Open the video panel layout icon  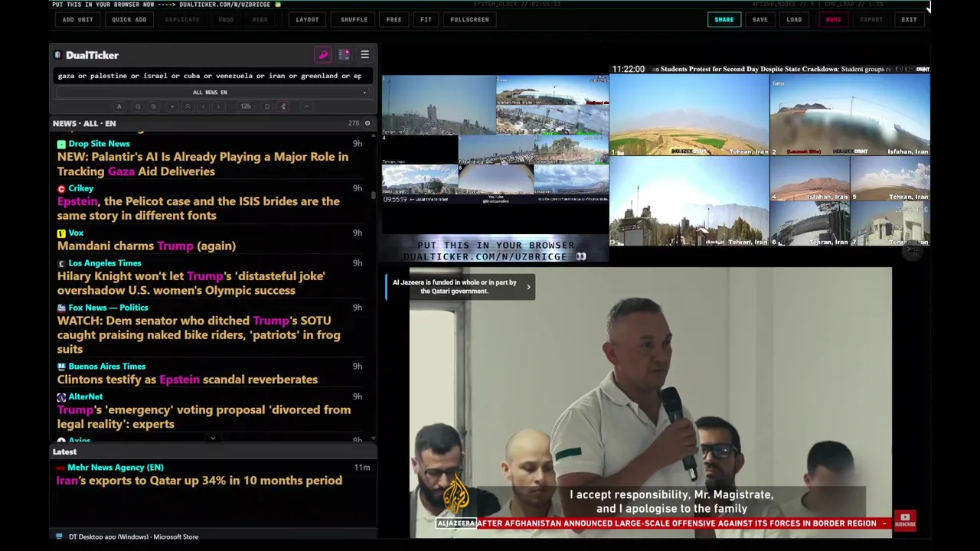pos(344,55)
